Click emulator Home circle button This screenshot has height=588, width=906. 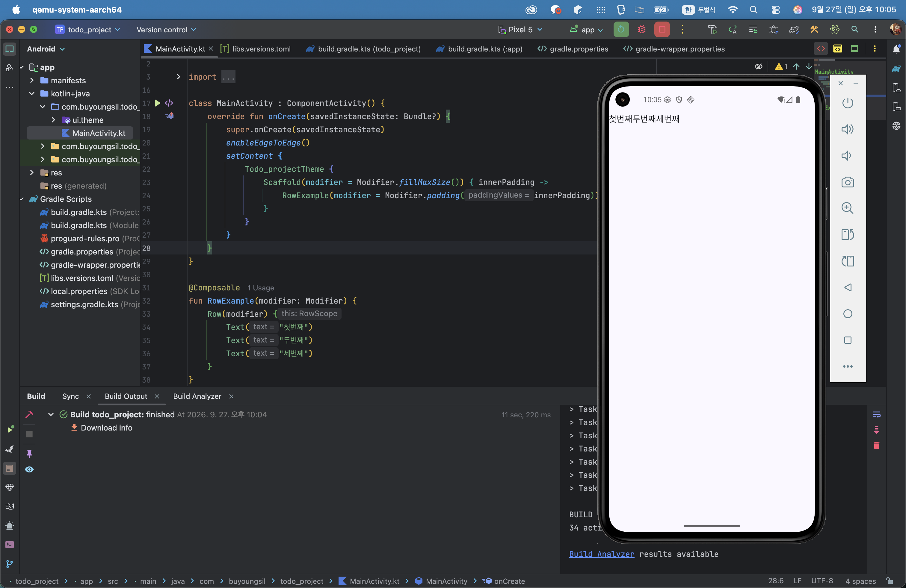tap(847, 314)
